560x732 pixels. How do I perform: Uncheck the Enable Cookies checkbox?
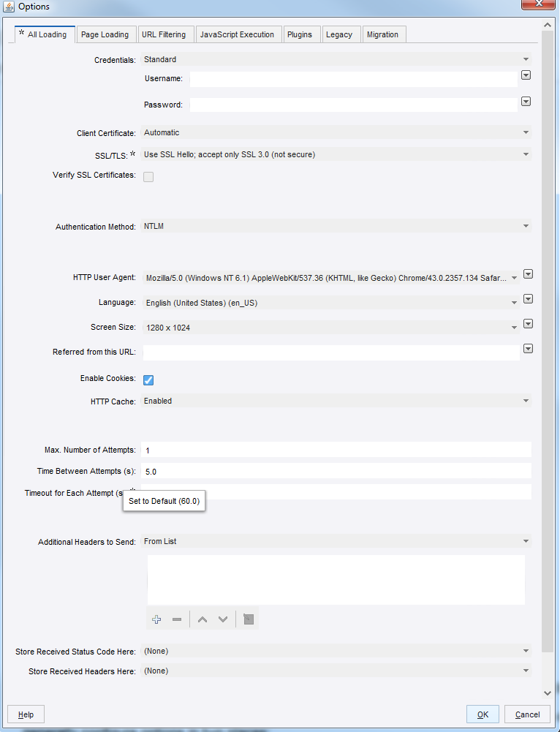[x=148, y=380]
